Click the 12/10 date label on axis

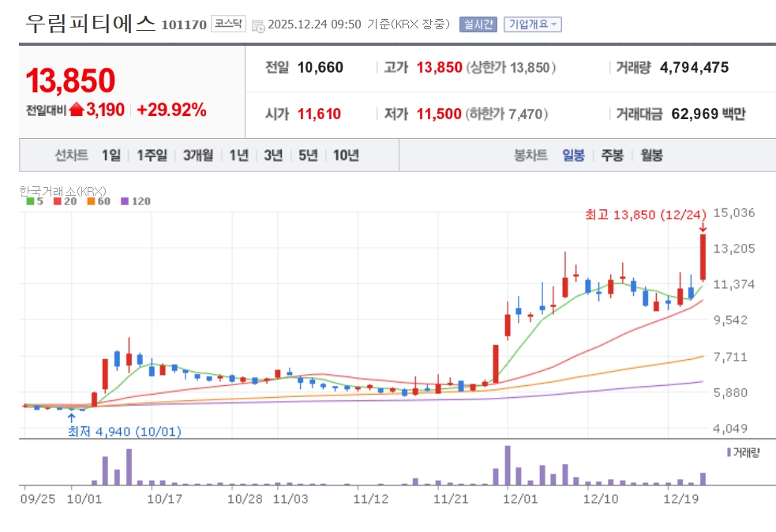[x=600, y=499]
